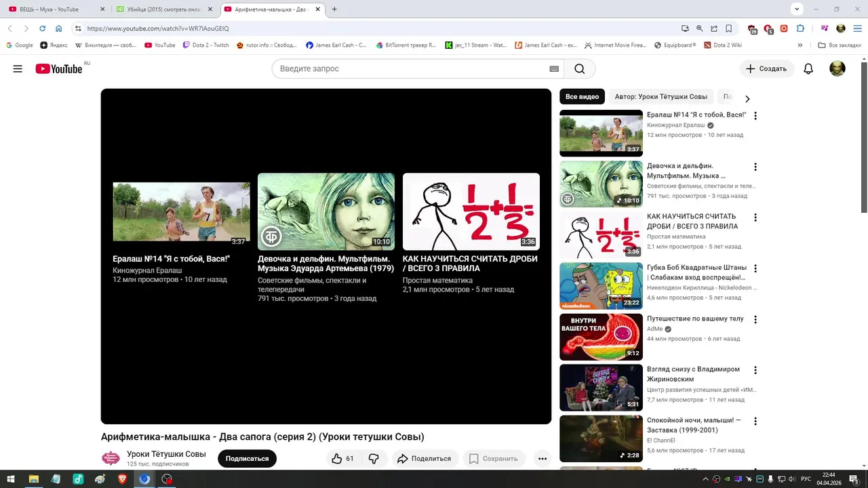Open the Все закладки folder
Viewport: 868px width, 488px height.
pos(840,45)
